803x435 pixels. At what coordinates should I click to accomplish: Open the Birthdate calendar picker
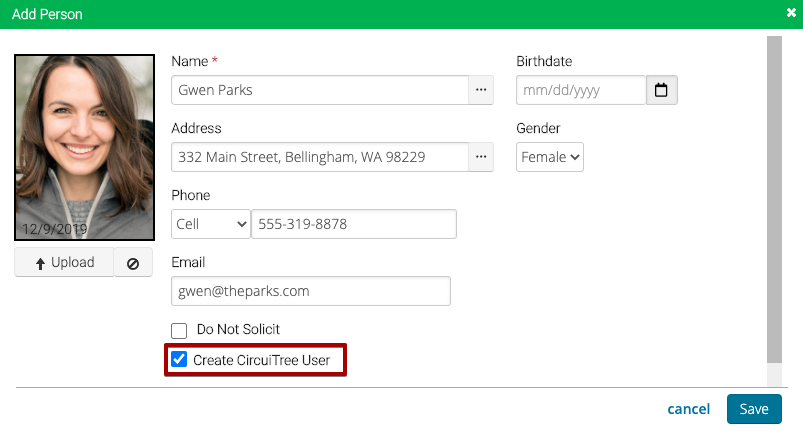[661, 90]
